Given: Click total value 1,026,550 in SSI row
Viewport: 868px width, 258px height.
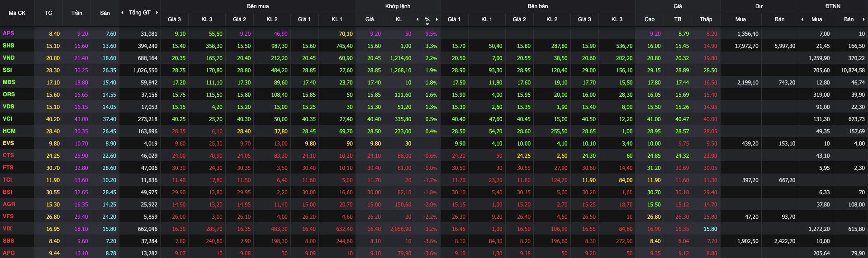Looking at the screenshot, I should [x=145, y=70].
